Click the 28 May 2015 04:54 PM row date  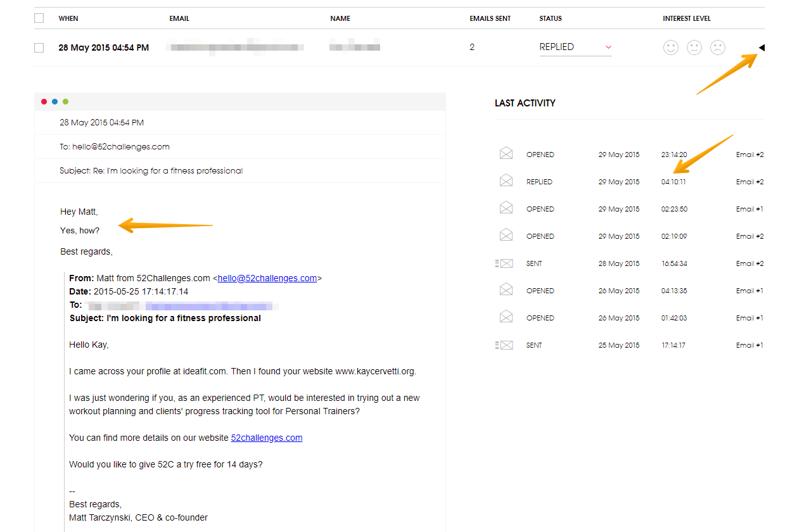coord(104,47)
